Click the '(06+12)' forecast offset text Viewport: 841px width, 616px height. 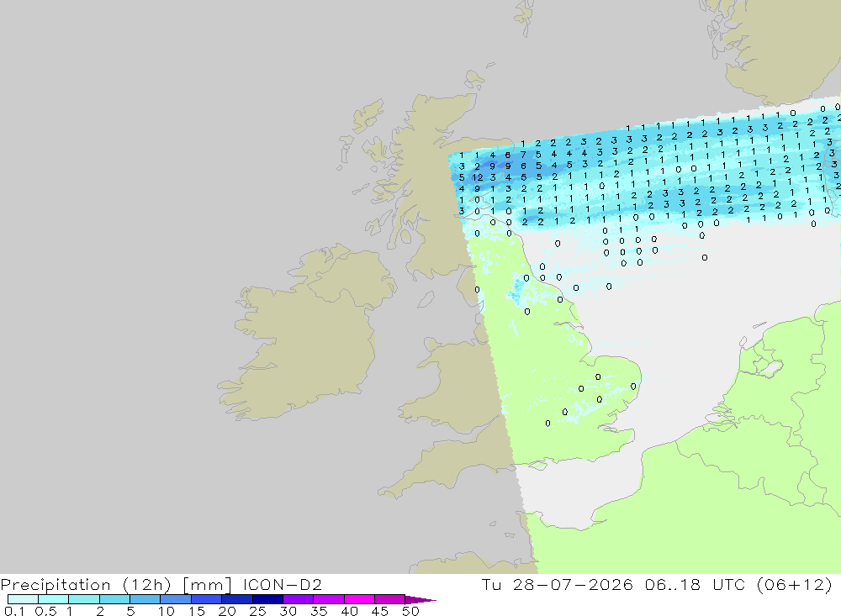click(x=795, y=584)
